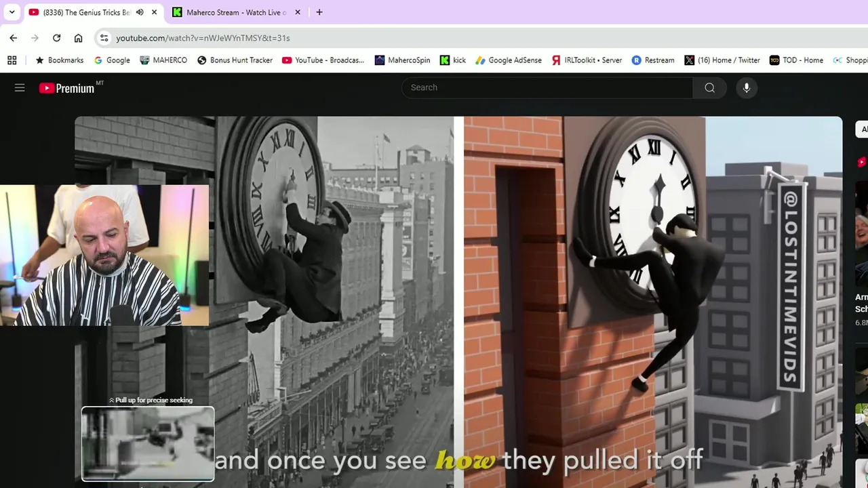View site information icon in address bar
Viewport: 868px width, 488px height.
click(x=104, y=38)
